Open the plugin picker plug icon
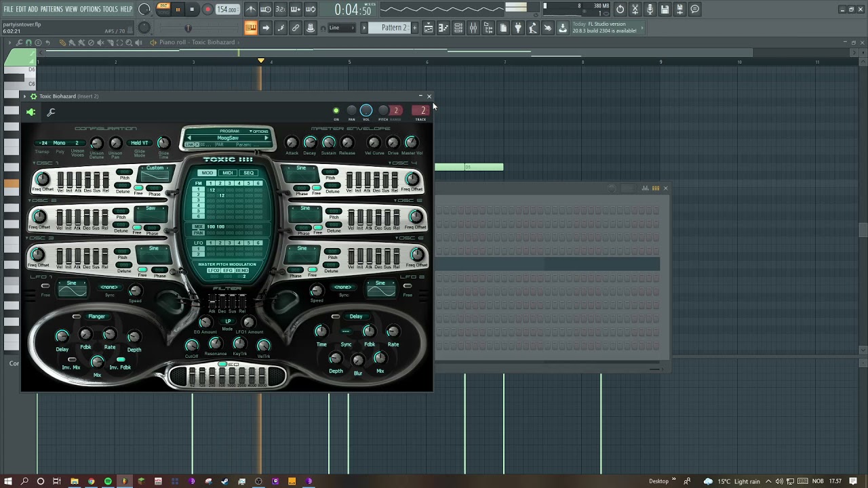This screenshot has width=868, height=488. coord(517,28)
